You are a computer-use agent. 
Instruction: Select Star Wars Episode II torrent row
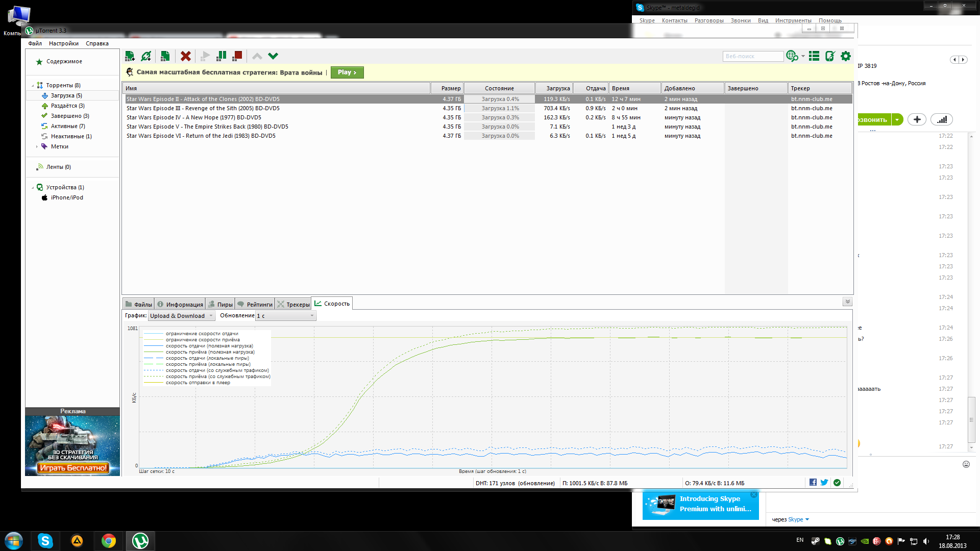pos(487,99)
